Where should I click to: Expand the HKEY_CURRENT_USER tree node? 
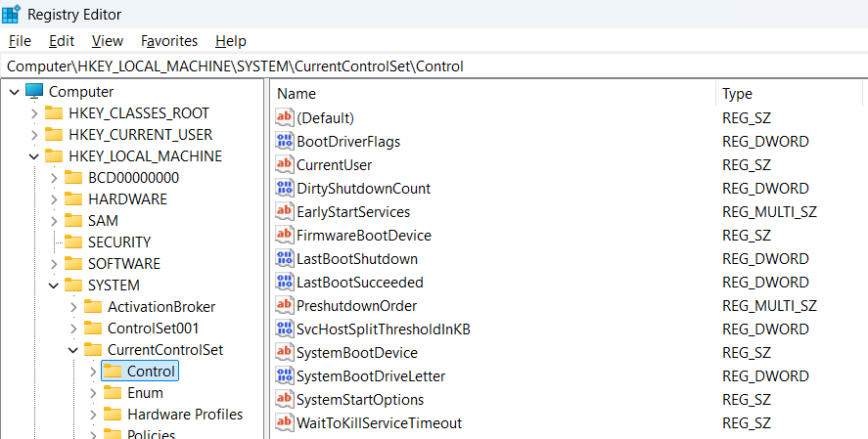click(34, 135)
